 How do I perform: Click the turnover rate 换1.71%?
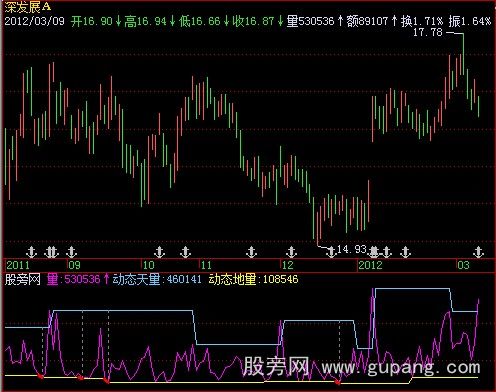tap(422, 21)
